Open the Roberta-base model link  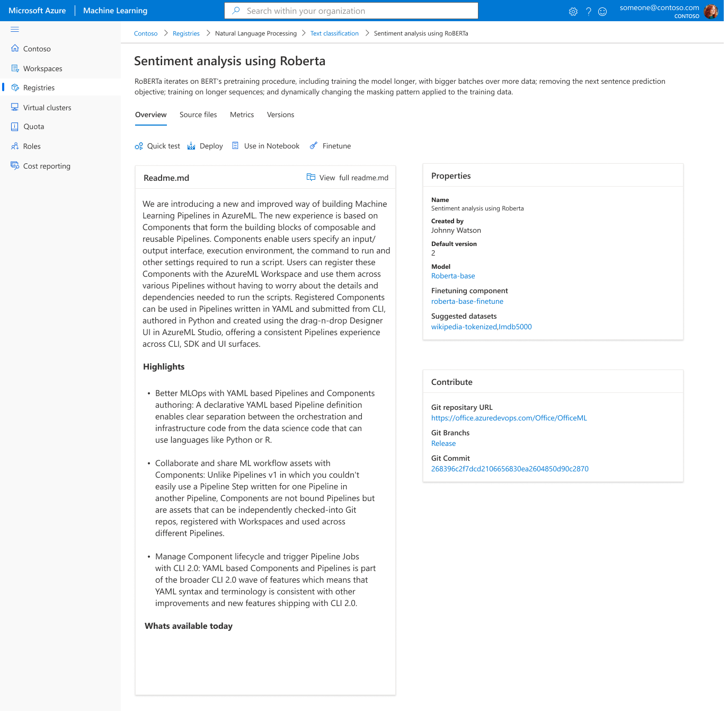tap(453, 276)
